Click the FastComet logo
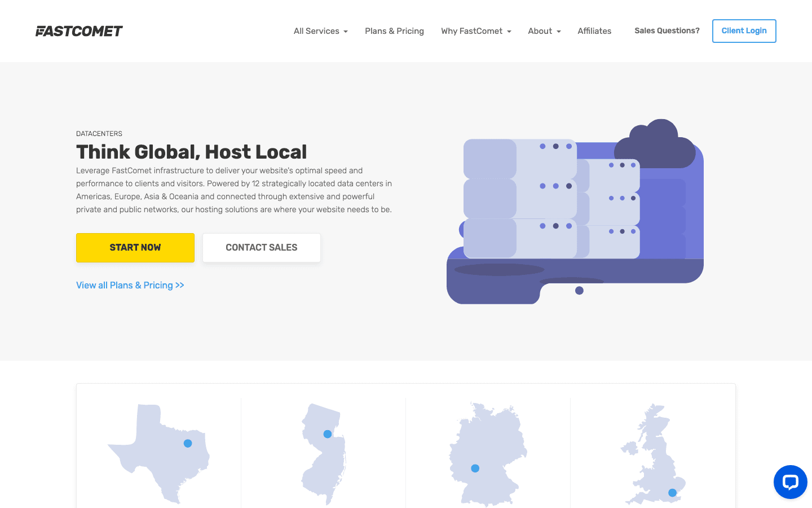The image size is (812, 508). tap(79, 31)
